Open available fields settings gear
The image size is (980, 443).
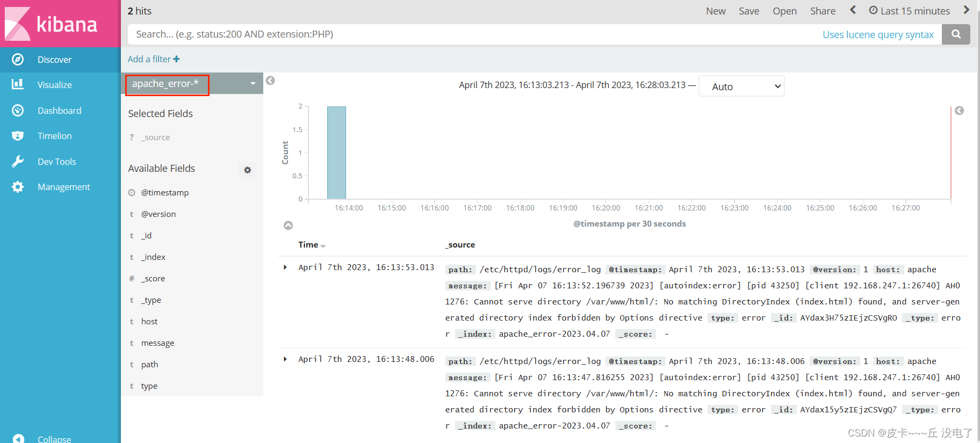[247, 170]
